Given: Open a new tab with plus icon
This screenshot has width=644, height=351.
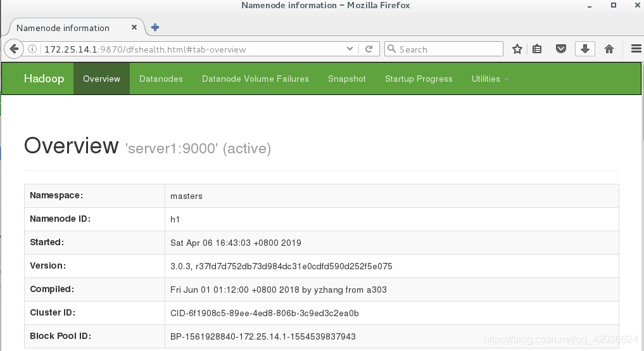Looking at the screenshot, I should click(155, 27).
